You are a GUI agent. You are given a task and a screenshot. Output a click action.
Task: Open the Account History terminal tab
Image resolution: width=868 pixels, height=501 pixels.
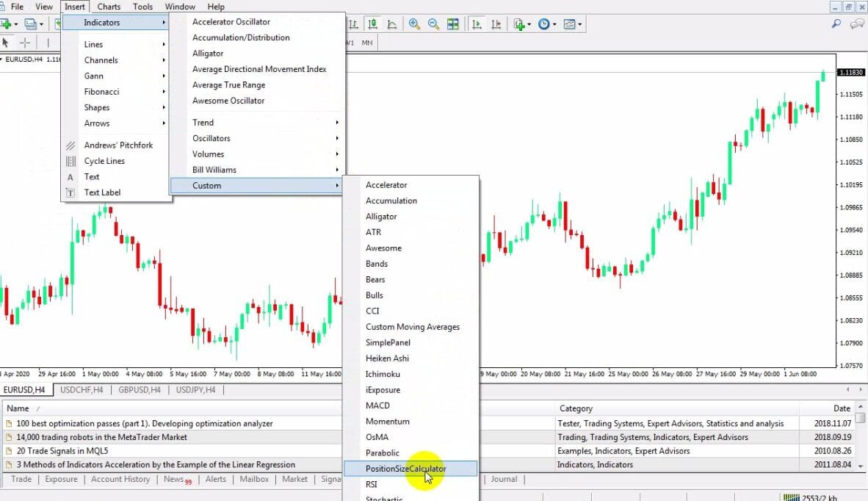(120, 480)
